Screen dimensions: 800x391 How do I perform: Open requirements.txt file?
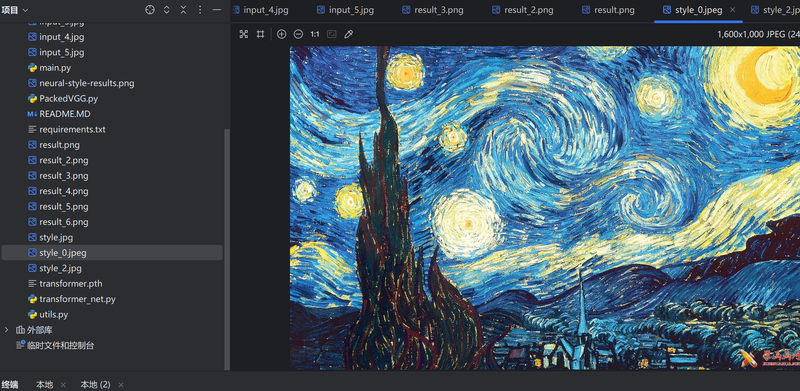pyautogui.click(x=72, y=129)
